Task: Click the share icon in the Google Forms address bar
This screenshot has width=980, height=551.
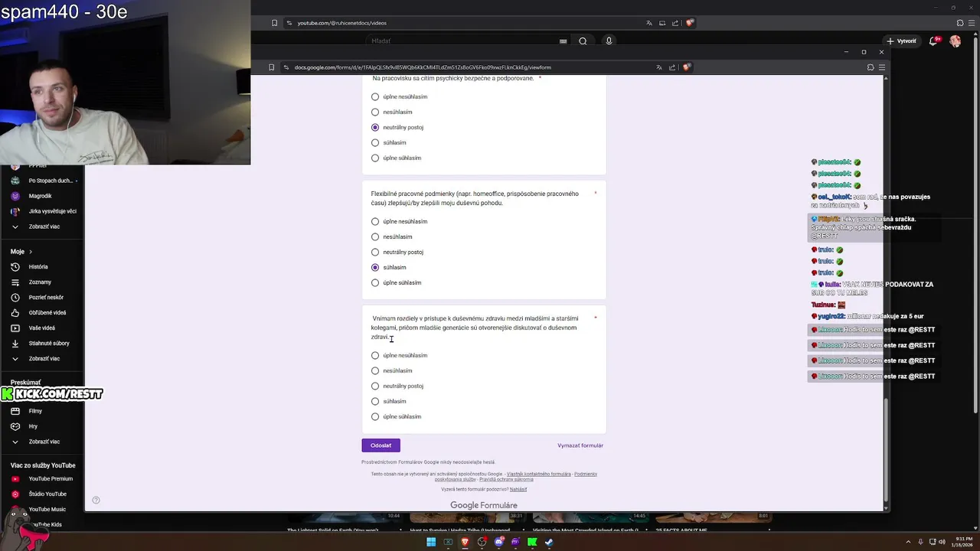Action: pos(673,67)
